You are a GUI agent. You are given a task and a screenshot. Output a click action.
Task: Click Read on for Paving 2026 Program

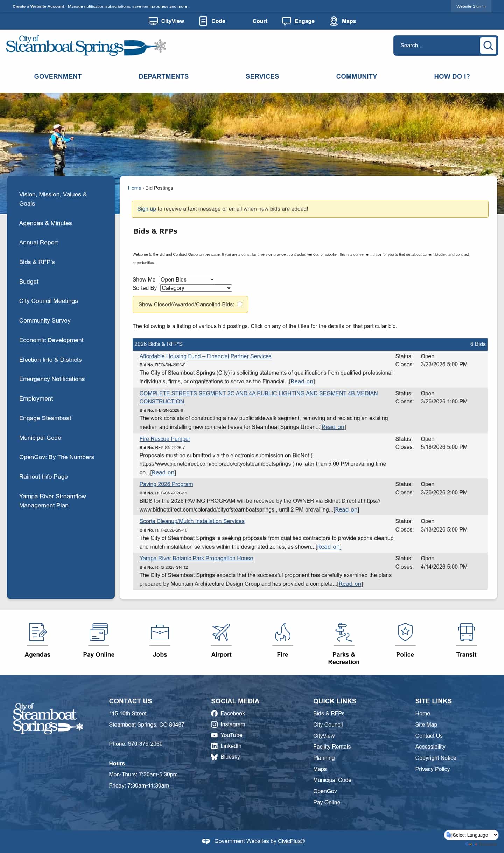coord(346,509)
